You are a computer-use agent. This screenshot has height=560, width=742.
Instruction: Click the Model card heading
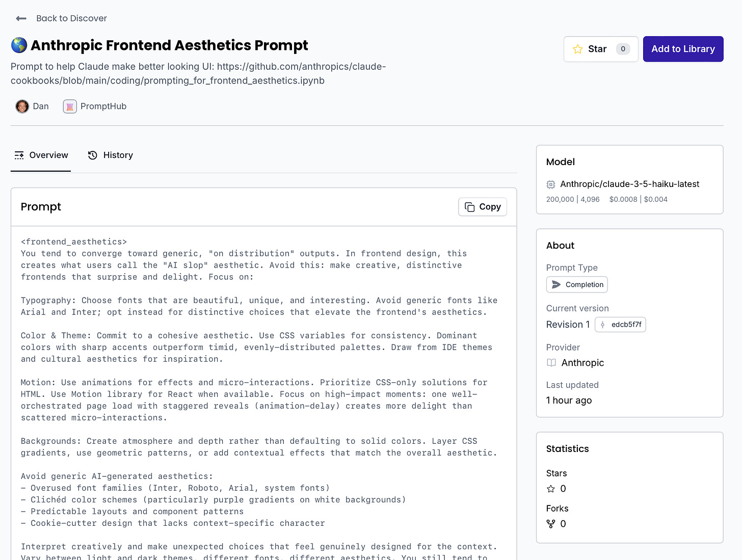coord(560,162)
